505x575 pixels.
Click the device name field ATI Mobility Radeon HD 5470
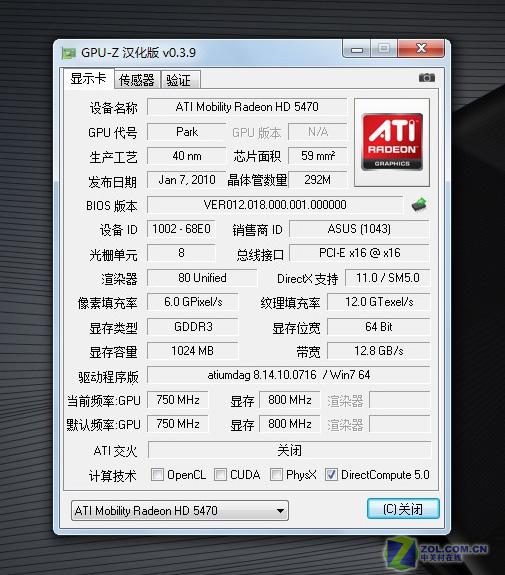[247, 107]
